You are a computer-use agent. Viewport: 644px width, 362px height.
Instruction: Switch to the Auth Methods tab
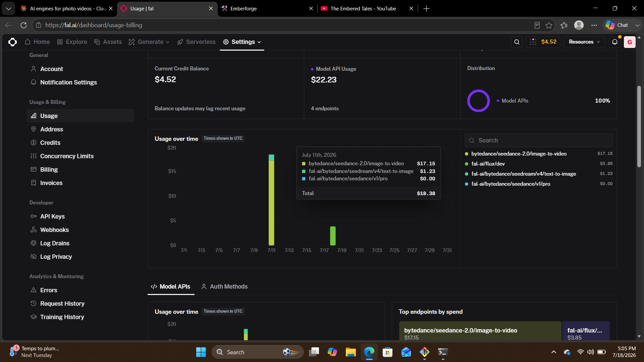(224, 287)
